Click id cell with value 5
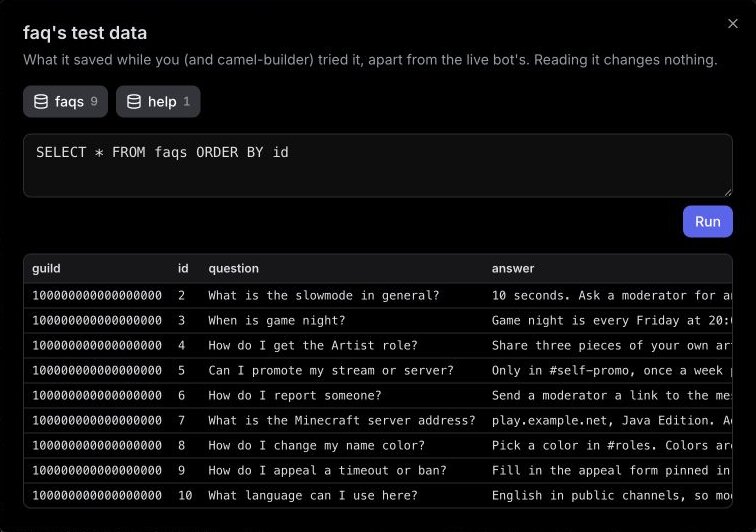756x532 pixels. coord(181,371)
